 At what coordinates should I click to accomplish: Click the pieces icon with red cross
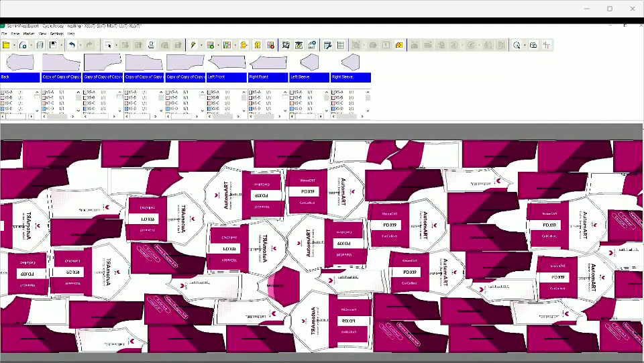(270, 45)
